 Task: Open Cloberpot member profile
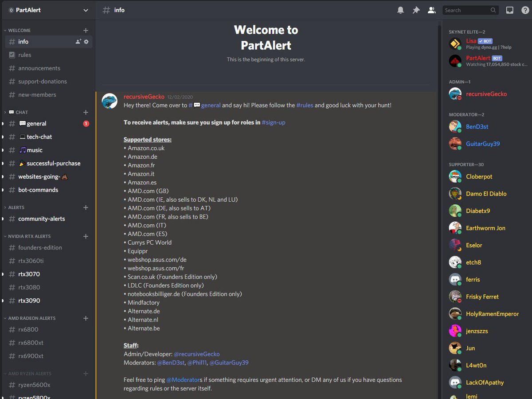pos(487,177)
